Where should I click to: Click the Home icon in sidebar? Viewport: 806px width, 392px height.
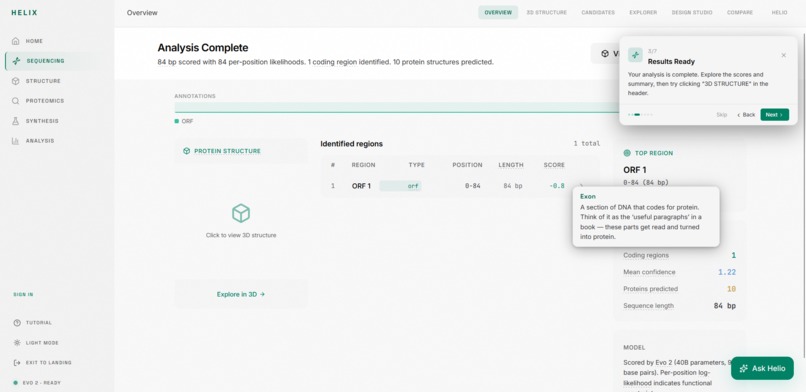pyautogui.click(x=15, y=41)
